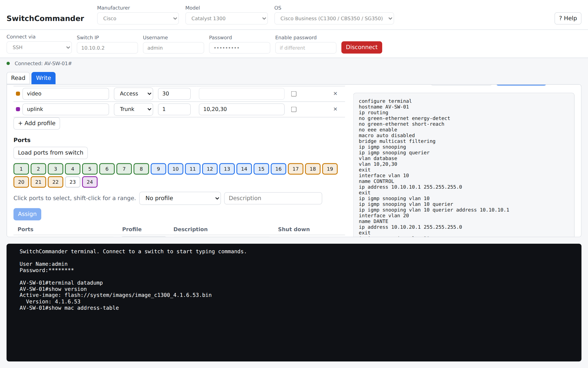
Task: Select port 20
Action: [21, 182]
